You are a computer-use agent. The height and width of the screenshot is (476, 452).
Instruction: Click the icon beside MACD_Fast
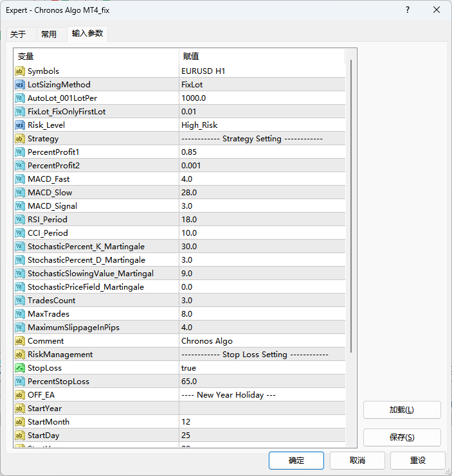coord(20,179)
